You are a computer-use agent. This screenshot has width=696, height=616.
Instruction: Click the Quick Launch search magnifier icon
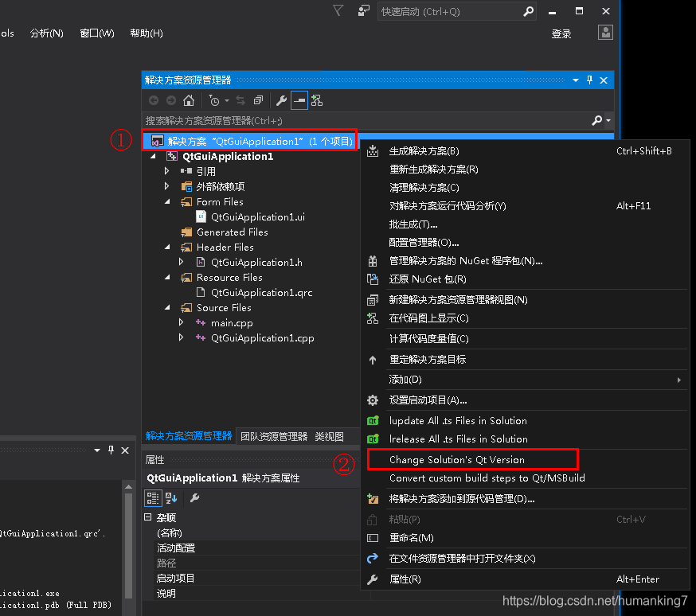tap(528, 11)
